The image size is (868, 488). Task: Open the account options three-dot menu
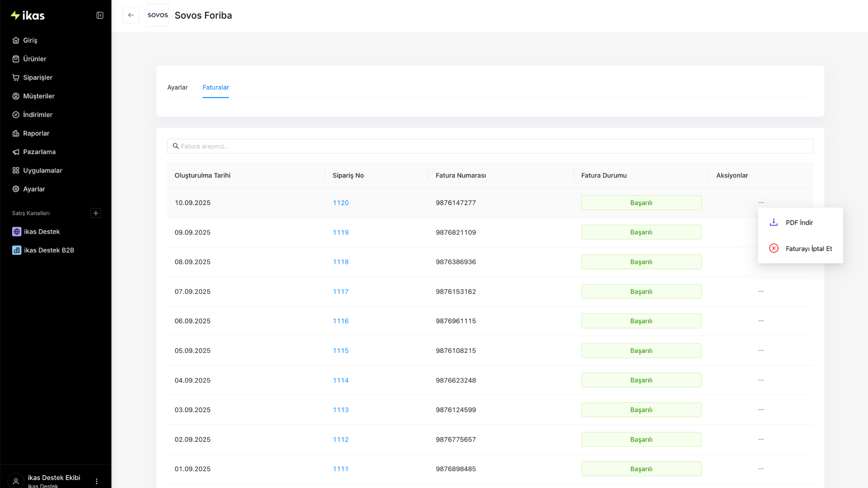[x=97, y=481]
